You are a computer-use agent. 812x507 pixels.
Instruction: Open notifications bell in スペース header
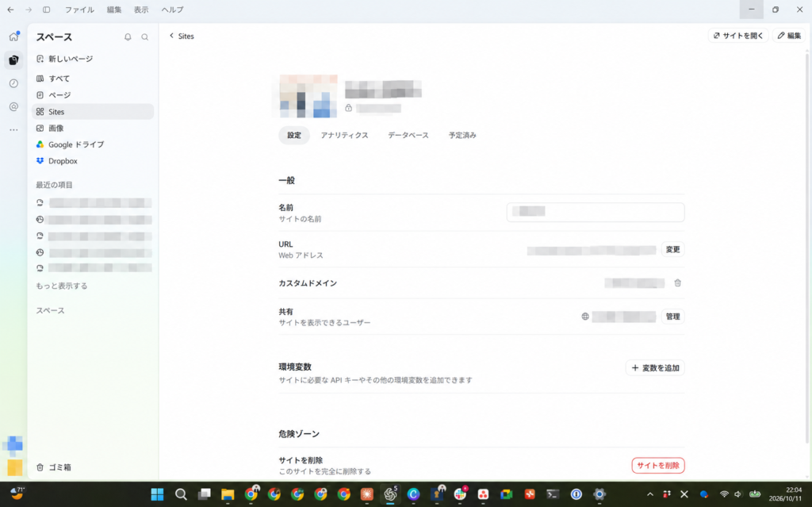(x=128, y=36)
